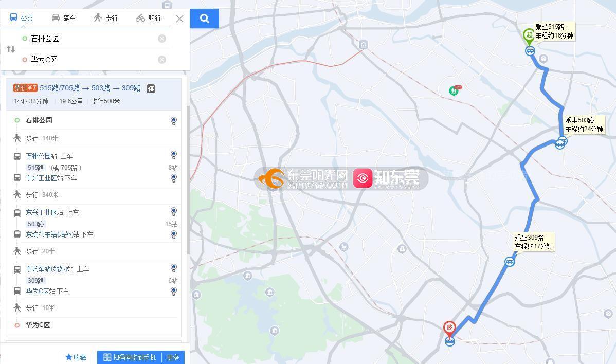Switch to the 驾车 driving tab
The image size is (616, 364).
pyautogui.click(x=64, y=18)
